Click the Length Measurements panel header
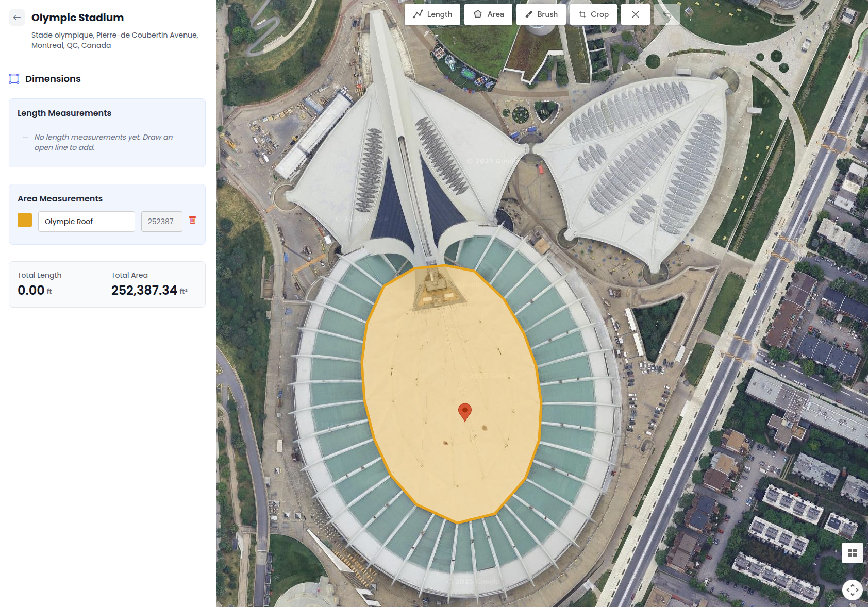This screenshot has height=607, width=868. pos(64,113)
